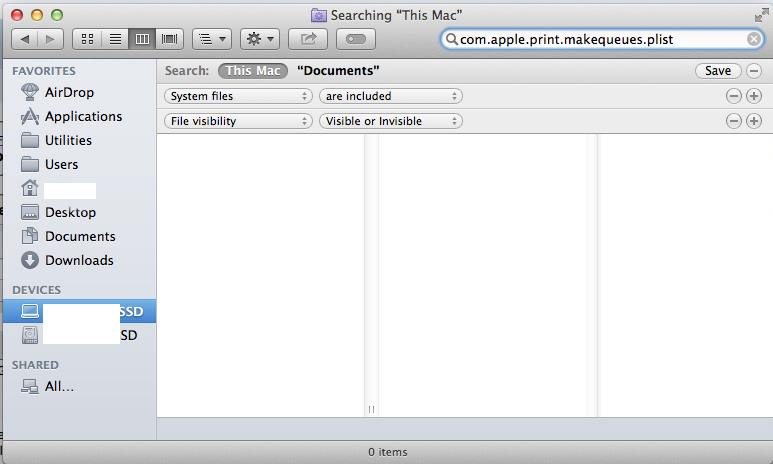
Task: Go forward with the right arrow button
Action: click(50, 39)
